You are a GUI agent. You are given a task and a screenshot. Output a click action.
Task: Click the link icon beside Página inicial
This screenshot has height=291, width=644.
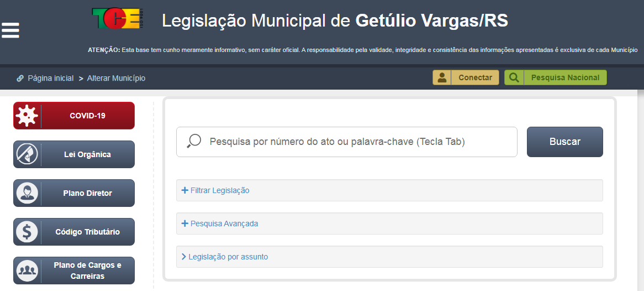point(20,79)
